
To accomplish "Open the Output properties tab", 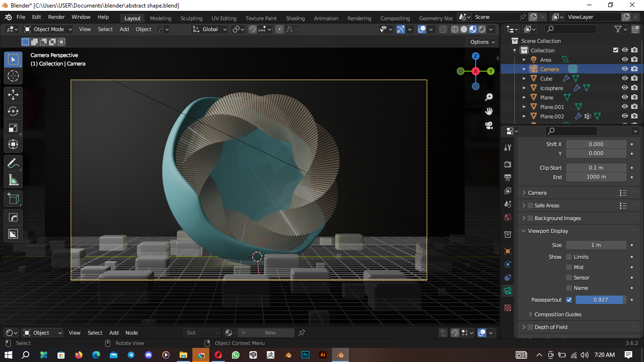I will (x=508, y=178).
